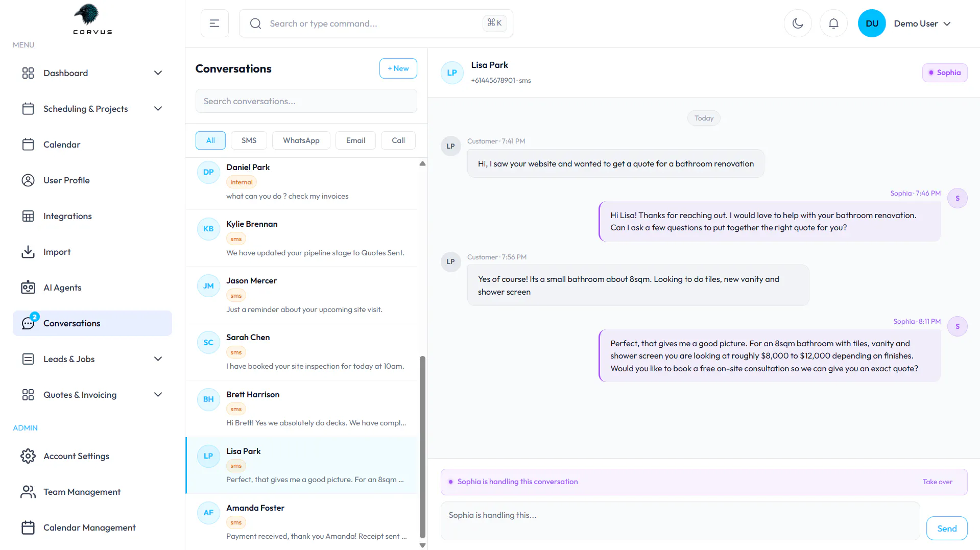Click Customer's bathroom renovation quote message
Screen dimensions: 980x550
click(x=615, y=163)
